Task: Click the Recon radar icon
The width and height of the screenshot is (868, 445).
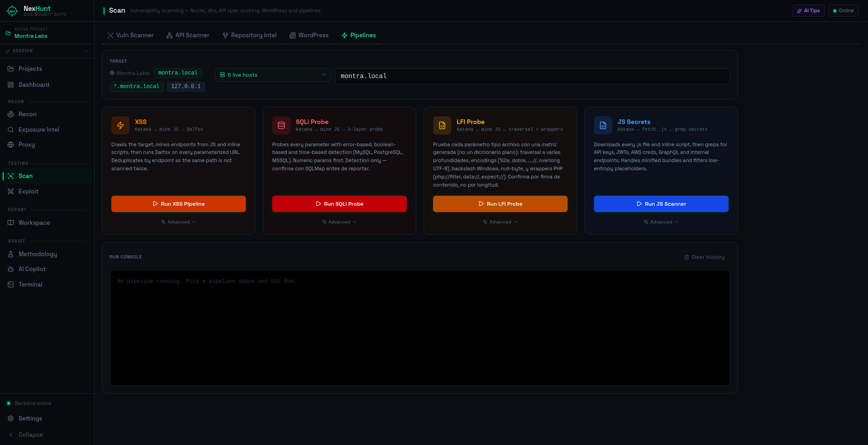Action: (11, 114)
